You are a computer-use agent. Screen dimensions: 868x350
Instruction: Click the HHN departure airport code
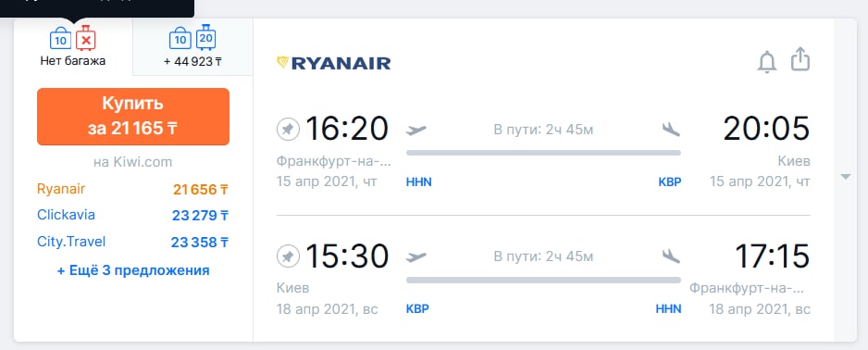(x=418, y=181)
